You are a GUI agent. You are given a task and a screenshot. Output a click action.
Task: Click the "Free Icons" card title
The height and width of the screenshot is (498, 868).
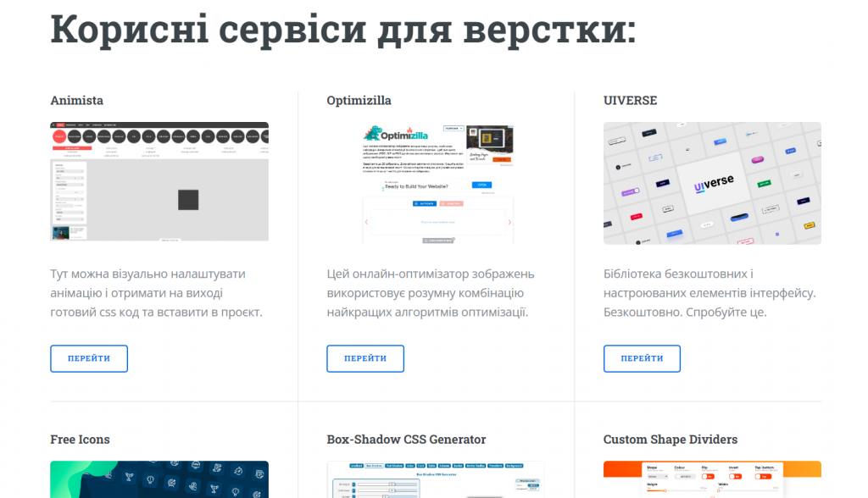coord(81,440)
